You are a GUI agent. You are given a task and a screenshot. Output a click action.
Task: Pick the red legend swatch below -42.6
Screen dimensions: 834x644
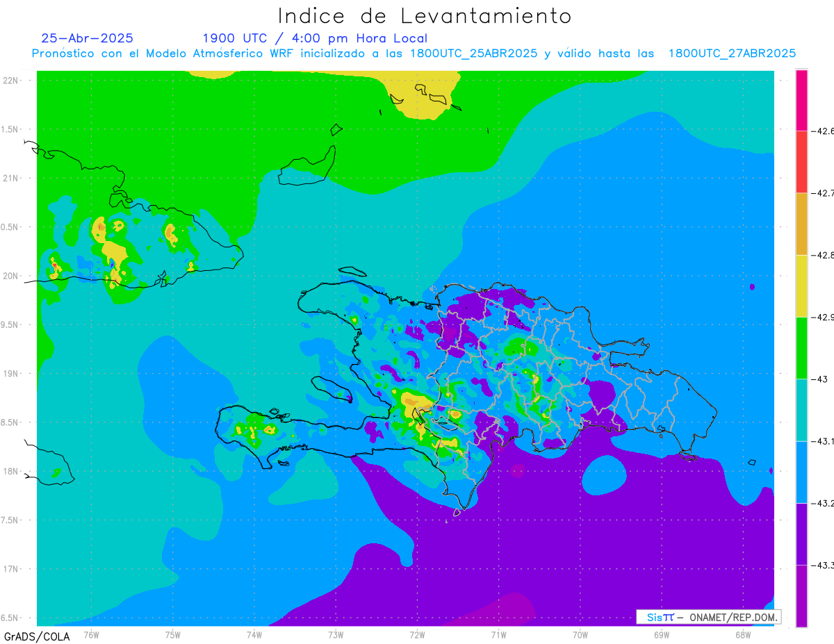[x=801, y=162]
